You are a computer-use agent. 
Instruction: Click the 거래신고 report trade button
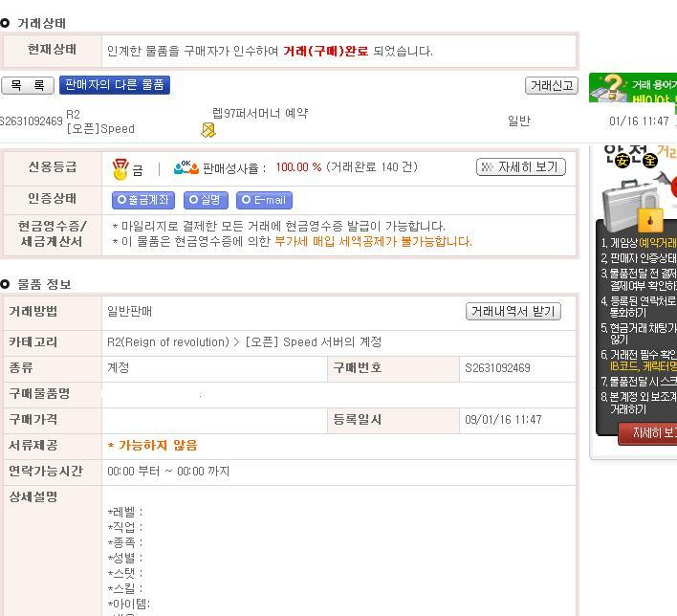pyautogui.click(x=552, y=85)
